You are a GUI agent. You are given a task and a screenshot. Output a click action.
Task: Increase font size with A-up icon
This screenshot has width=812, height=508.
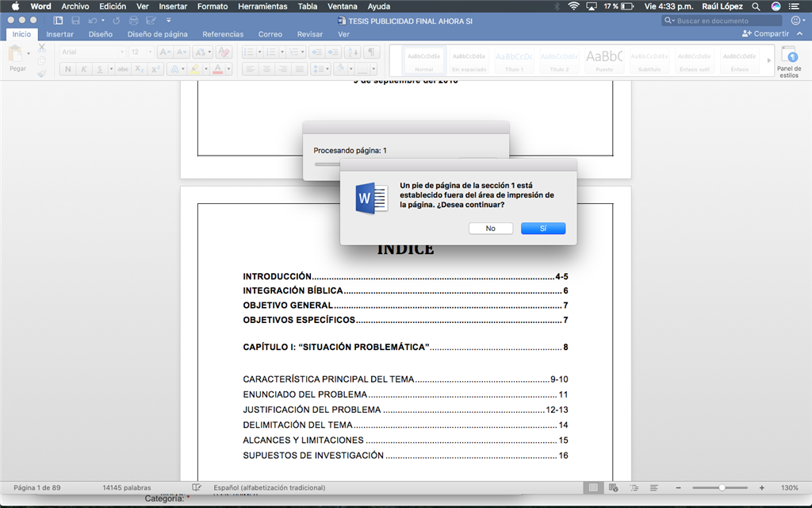coord(165,52)
